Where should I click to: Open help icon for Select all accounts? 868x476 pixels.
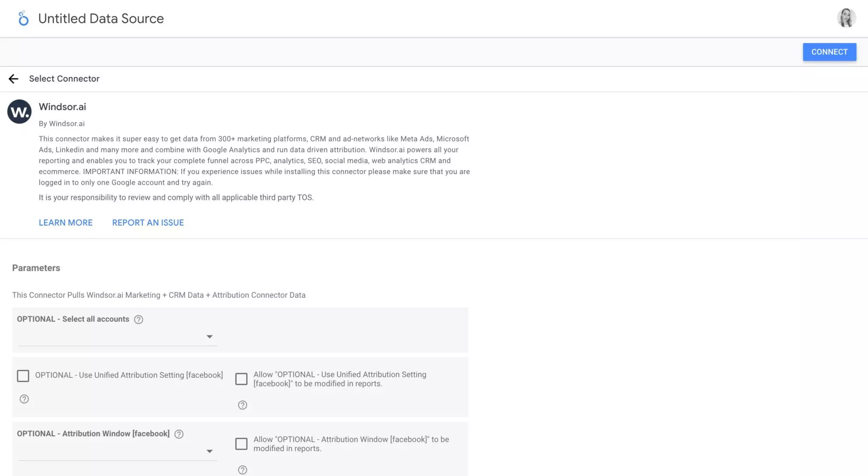pos(139,320)
